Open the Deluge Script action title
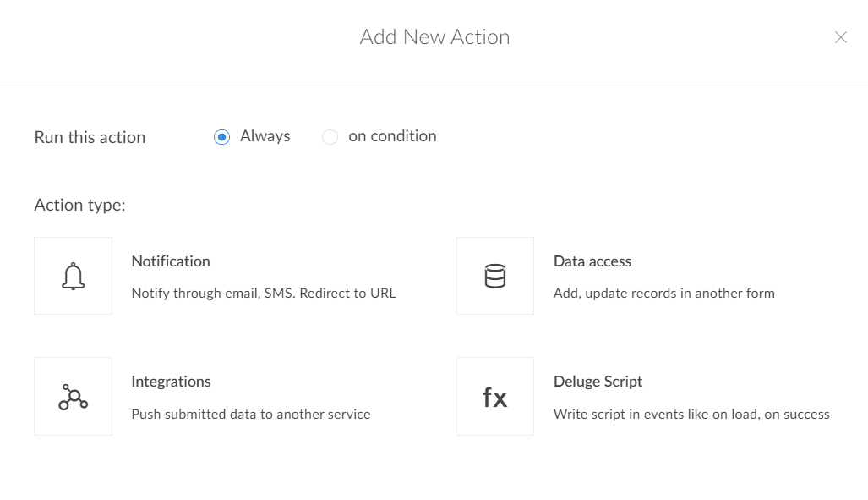The image size is (868, 500). tap(598, 382)
